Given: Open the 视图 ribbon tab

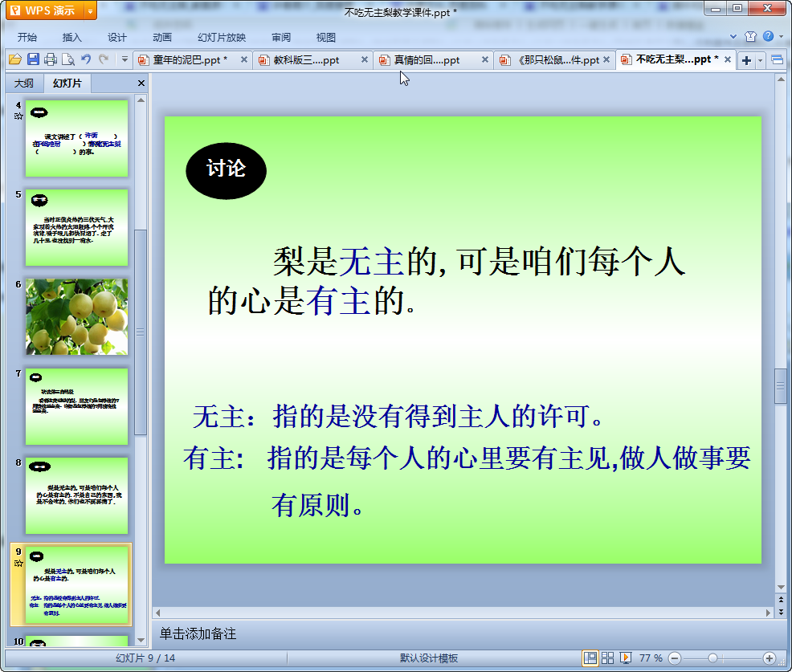Looking at the screenshot, I should tap(326, 38).
